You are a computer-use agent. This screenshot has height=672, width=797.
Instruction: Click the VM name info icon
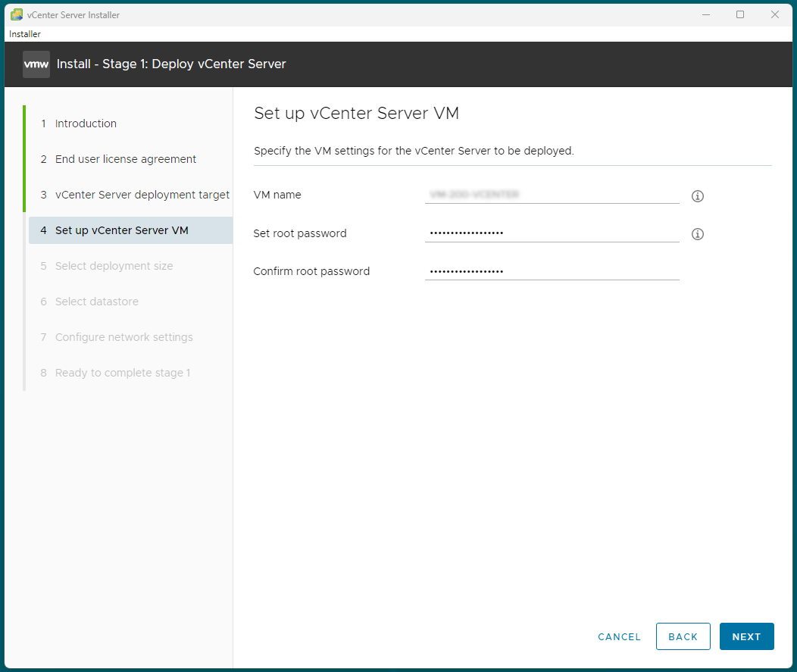tap(697, 195)
